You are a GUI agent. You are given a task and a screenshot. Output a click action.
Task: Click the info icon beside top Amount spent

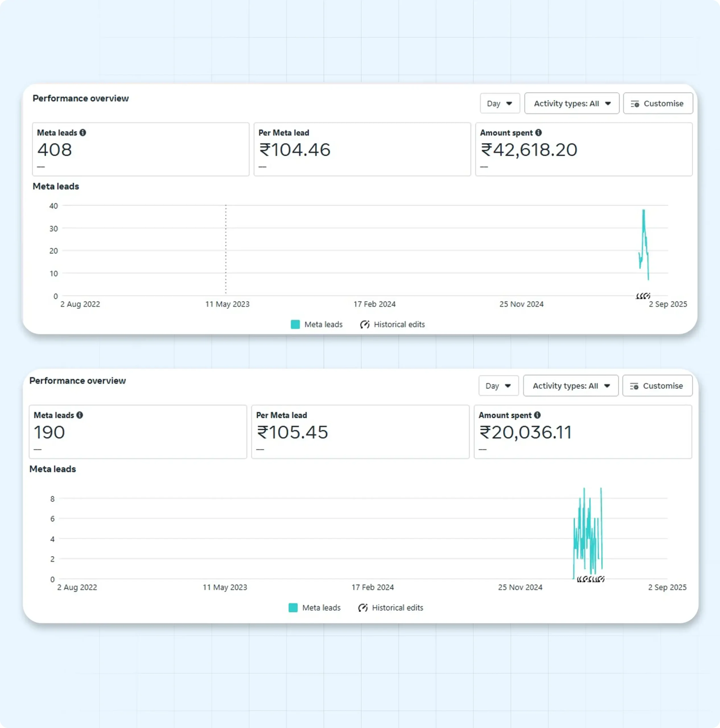click(x=538, y=133)
